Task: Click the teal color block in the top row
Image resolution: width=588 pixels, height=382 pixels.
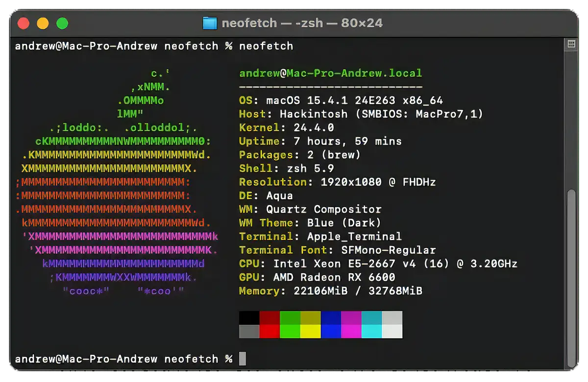Action: pos(372,318)
